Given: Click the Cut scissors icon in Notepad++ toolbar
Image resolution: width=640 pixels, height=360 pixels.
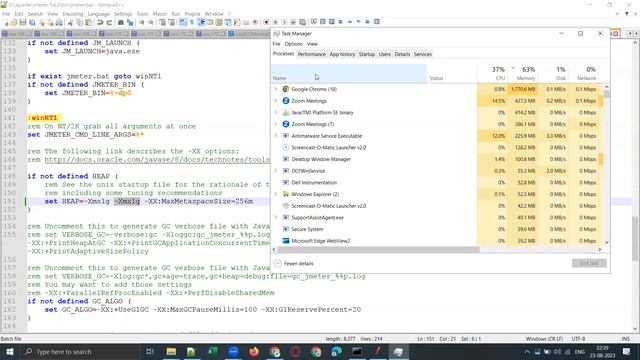Looking at the screenshot, I should 71,22.
